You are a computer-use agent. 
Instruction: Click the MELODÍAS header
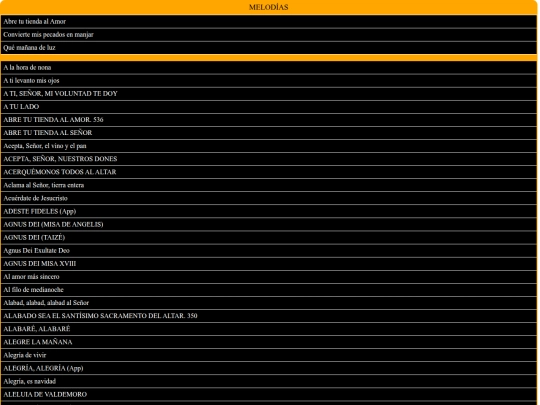click(x=269, y=7)
